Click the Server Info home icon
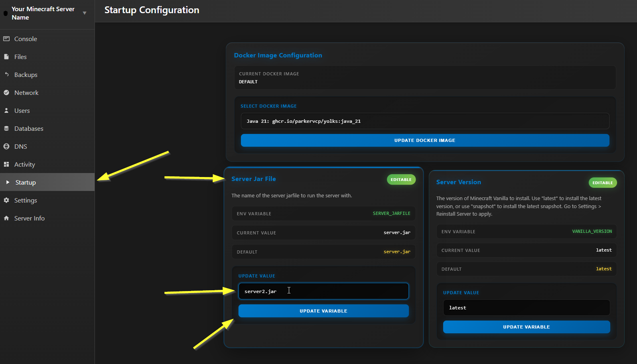Image resolution: width=637 pixels, height=364 pixels. (6, 218)
